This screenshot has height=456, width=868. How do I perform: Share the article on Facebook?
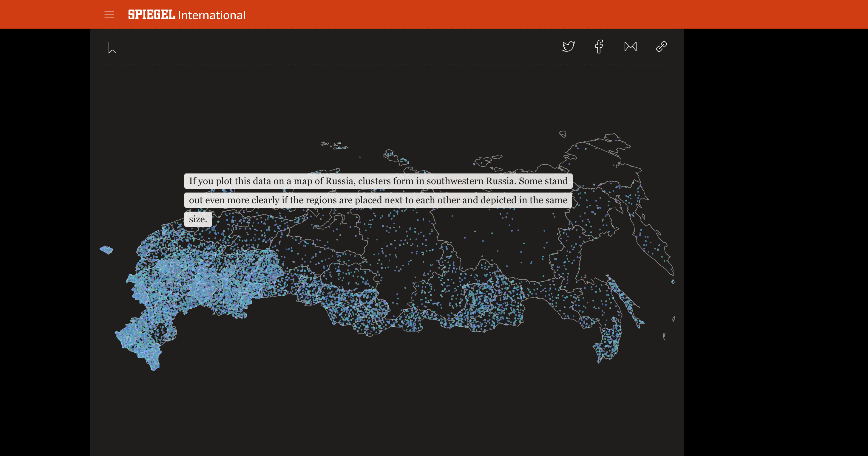pos(599,46)
